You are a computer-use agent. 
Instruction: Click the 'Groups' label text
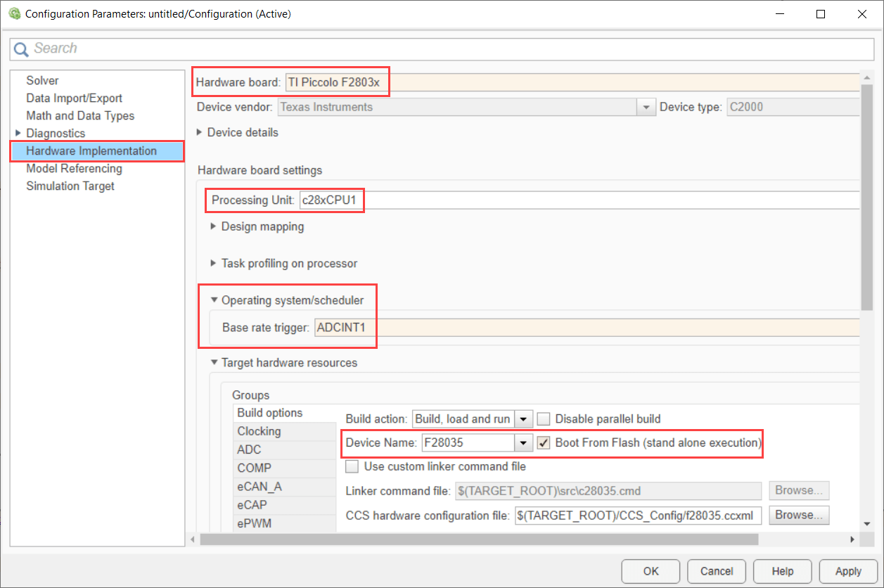click(x=250, y=395)
